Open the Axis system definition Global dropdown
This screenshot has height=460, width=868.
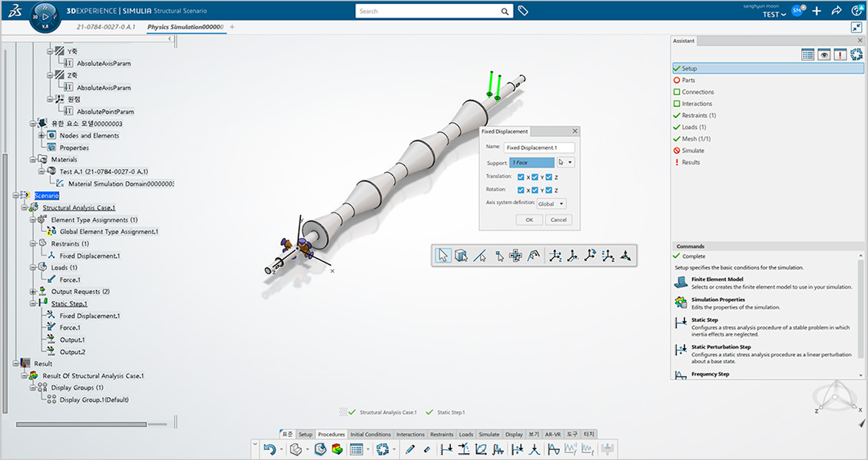pyautogui.click(x=551, y=204)
